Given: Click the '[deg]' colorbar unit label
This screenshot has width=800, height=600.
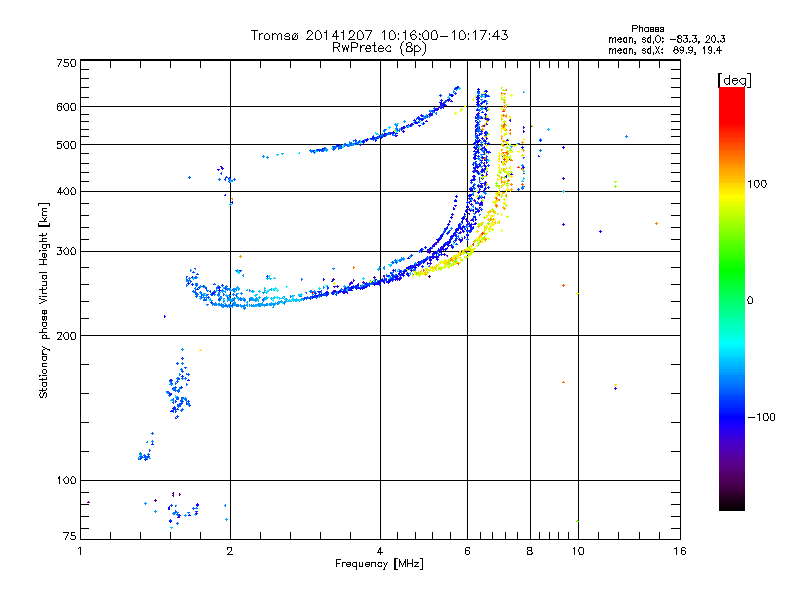Looking at the screenshot, I should click(734, 80).
